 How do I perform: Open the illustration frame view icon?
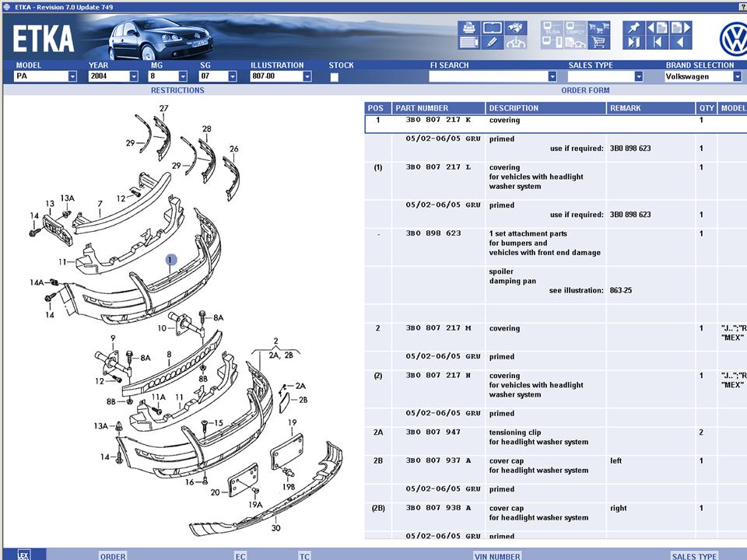[x=492, y=28]
